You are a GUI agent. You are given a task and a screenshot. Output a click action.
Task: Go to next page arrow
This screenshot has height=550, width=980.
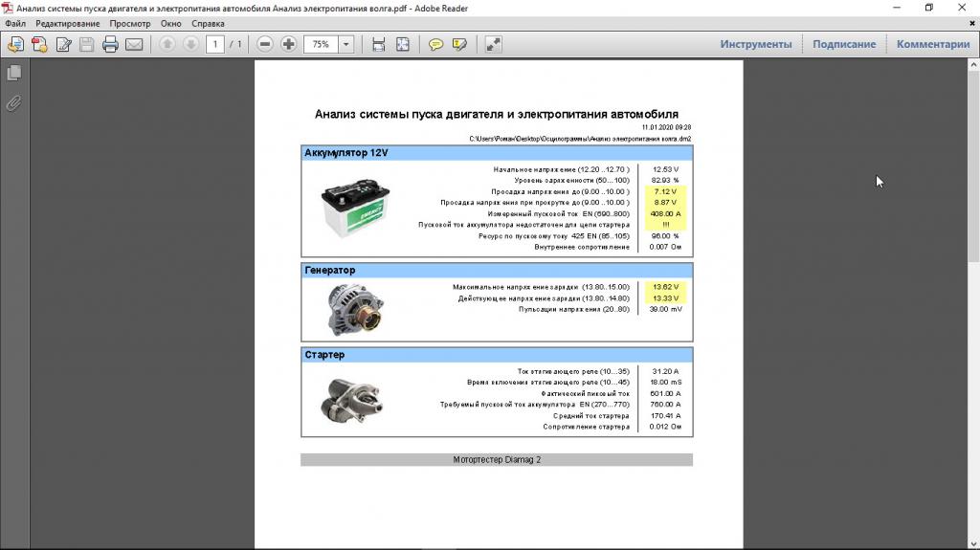point(190,44)
